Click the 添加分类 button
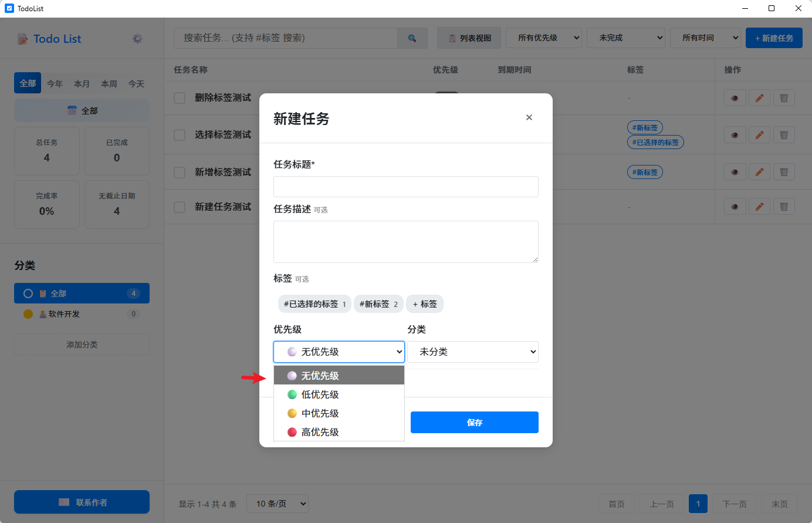 pyautogui.click(x=82, y=345)
